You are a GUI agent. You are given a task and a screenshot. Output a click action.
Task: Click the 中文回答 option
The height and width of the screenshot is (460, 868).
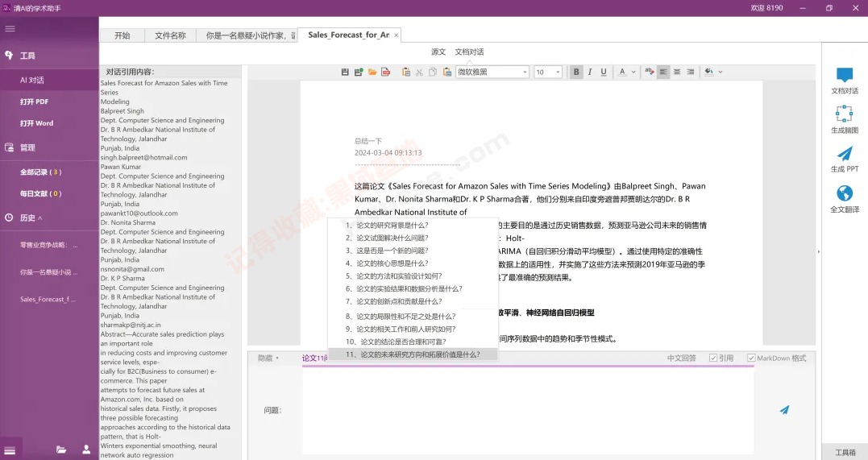coord(682,358)
